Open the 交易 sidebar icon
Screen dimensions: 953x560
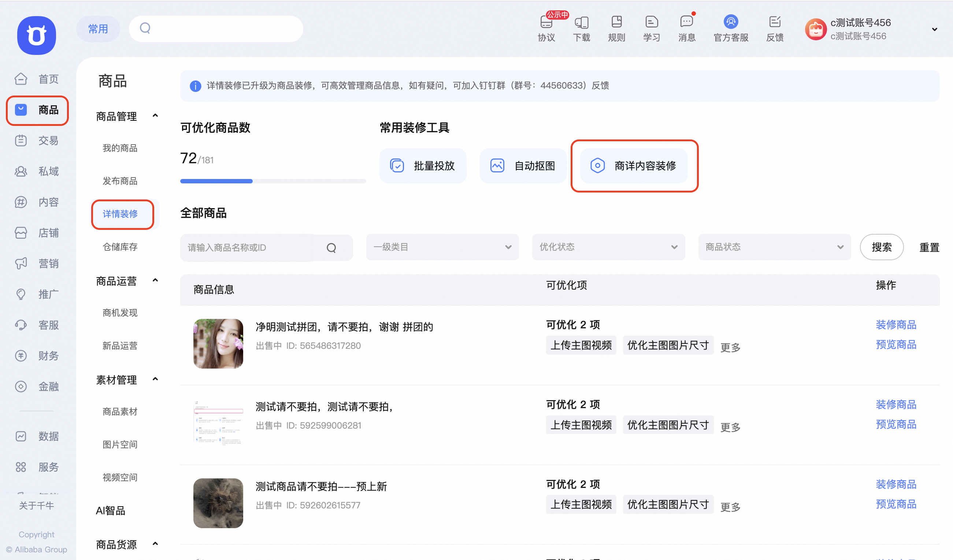pyautogui.click(x=21, y=141)
